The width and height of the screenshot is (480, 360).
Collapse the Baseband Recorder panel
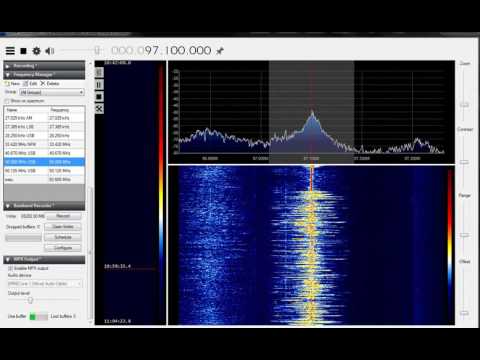coord(44,206)
